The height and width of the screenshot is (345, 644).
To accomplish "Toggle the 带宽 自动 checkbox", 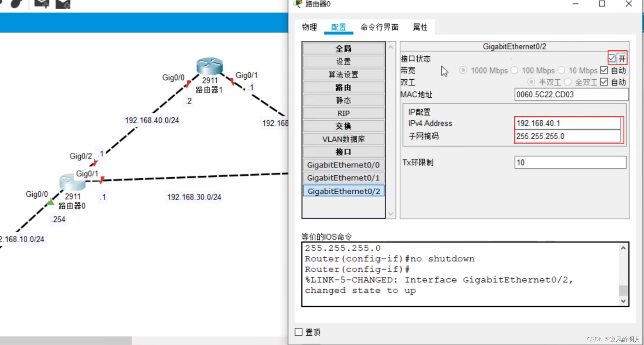I will click(604, 70).
